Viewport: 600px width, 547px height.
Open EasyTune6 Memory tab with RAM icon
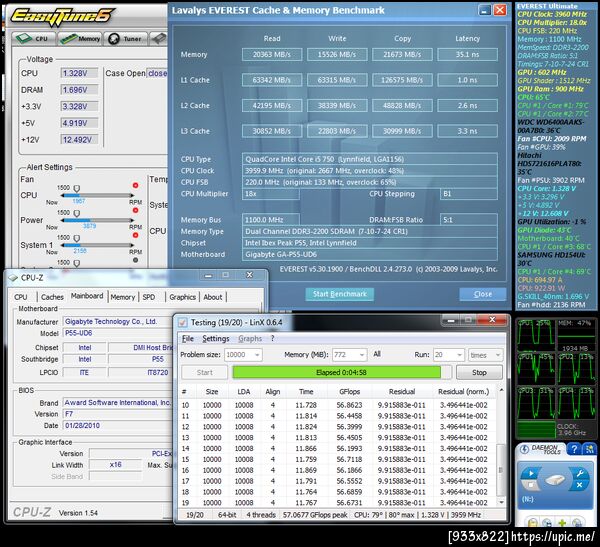tap(80, 39)
